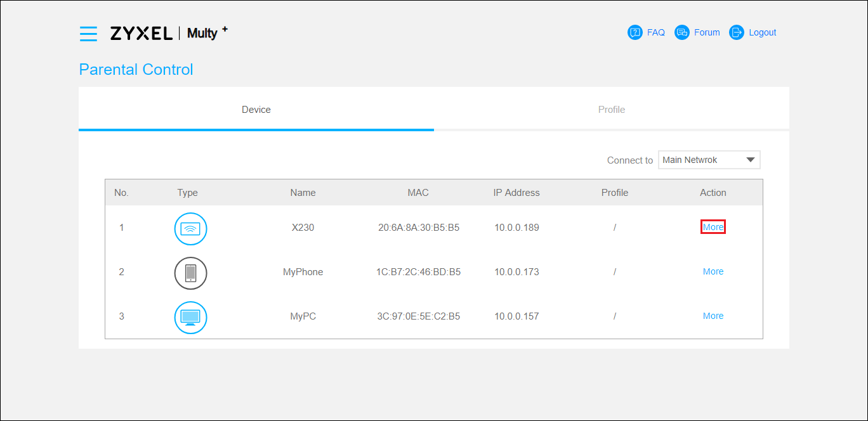Click MAC address 1C:B7:2C:46:BD:B5
The height and width of the screenshot is (421, 868).
[x=418, y=271]
